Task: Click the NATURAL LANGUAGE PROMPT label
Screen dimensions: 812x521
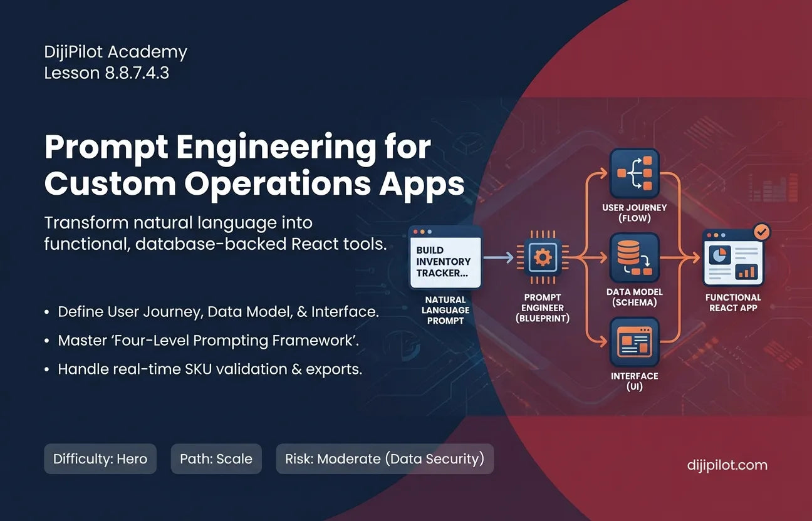Action: coord(445,310)
